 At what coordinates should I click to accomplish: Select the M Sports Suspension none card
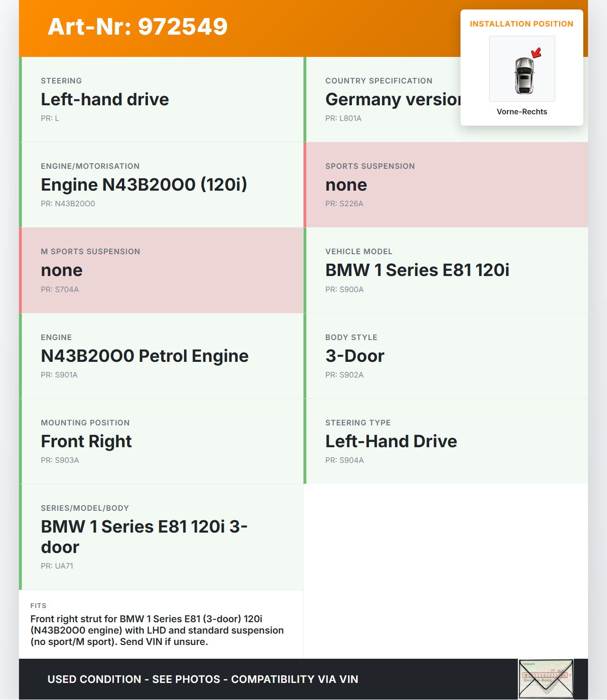161,270
